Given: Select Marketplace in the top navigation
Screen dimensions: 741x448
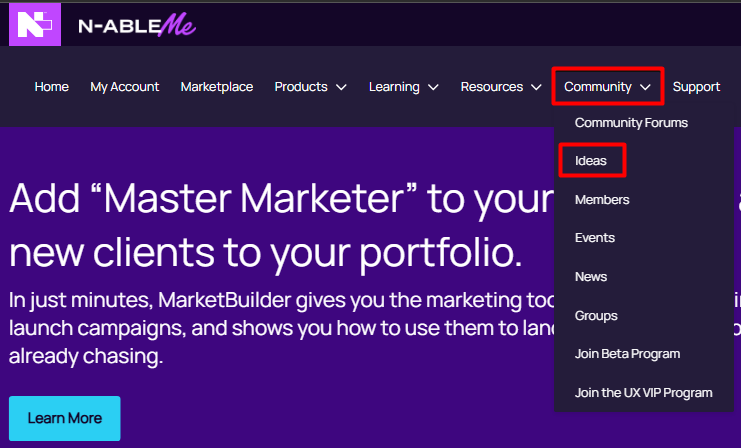Looking at the screenshot, I should [217, 87].
